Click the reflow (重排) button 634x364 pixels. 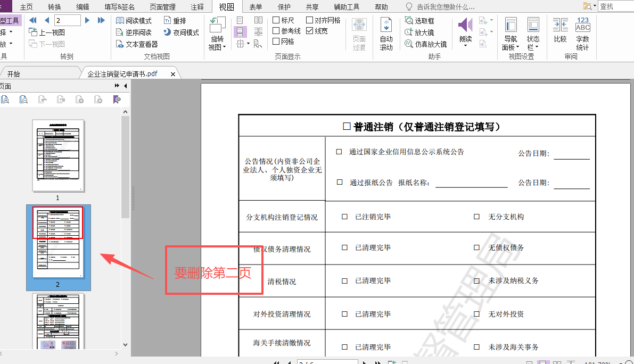coord(175,21)
